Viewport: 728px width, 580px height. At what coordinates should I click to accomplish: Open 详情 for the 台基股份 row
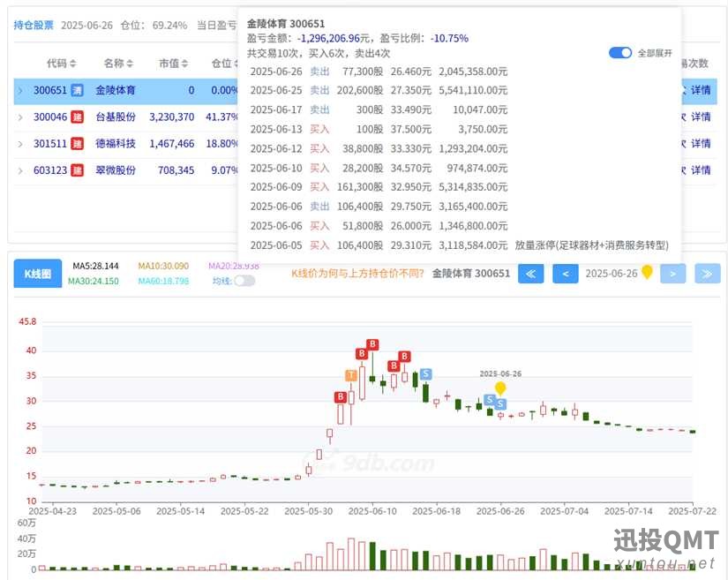701,117
